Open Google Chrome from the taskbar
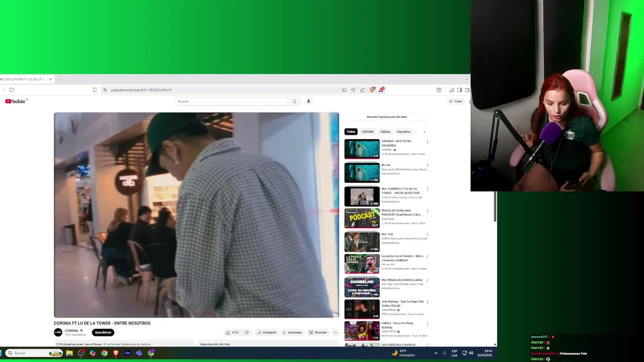Viewport: 644px width, 362px height. [104, 353]
